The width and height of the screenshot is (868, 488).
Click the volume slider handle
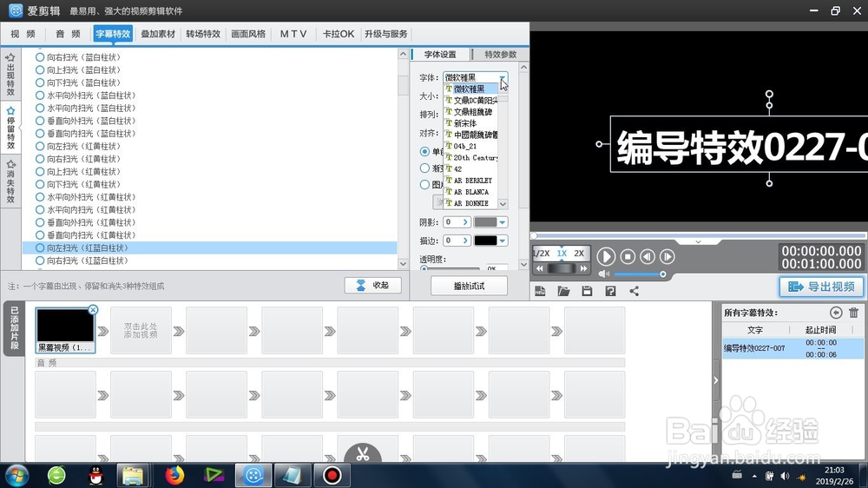click(x=662, y=274)
